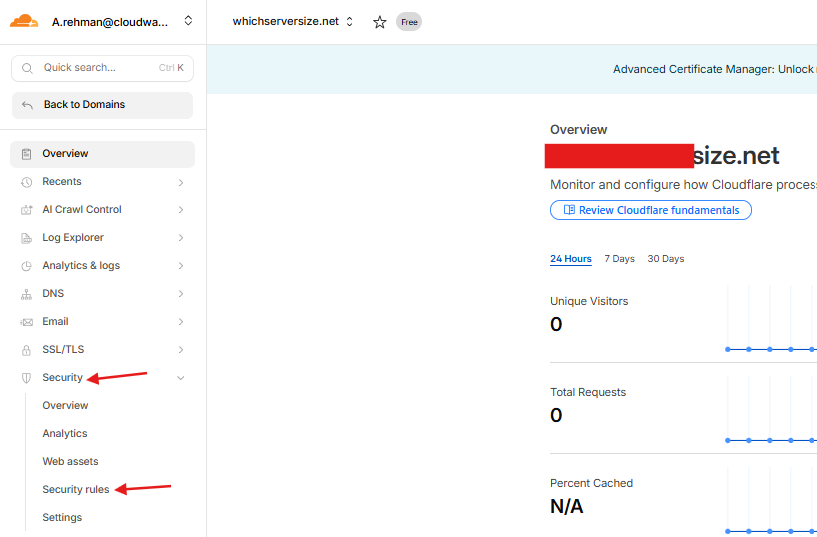This screenshot has width=817, height=537.
Task: Expand the Analytics & logs chevron
Action: click(181, 266)
